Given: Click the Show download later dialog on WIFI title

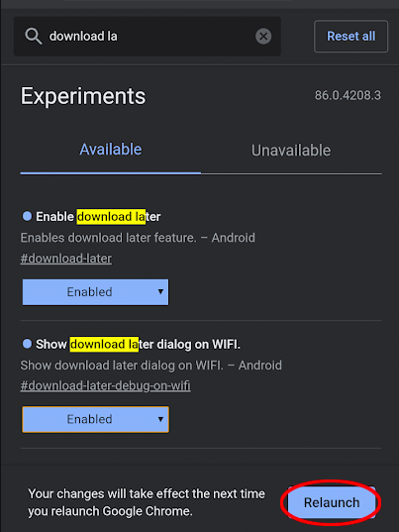Looking at the screenshot, I should tap(138, 344).
